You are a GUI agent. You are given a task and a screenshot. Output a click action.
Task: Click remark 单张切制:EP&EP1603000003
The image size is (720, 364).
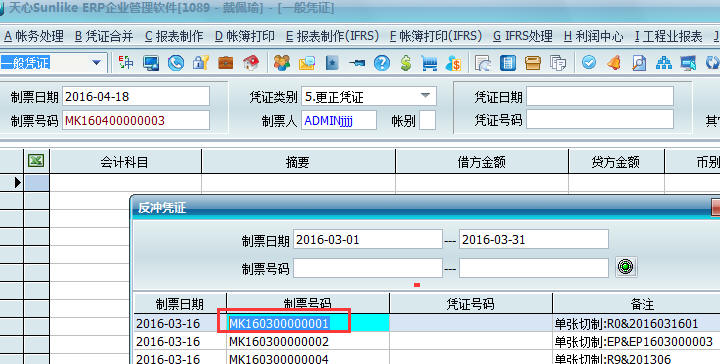(x=634, y=342)
